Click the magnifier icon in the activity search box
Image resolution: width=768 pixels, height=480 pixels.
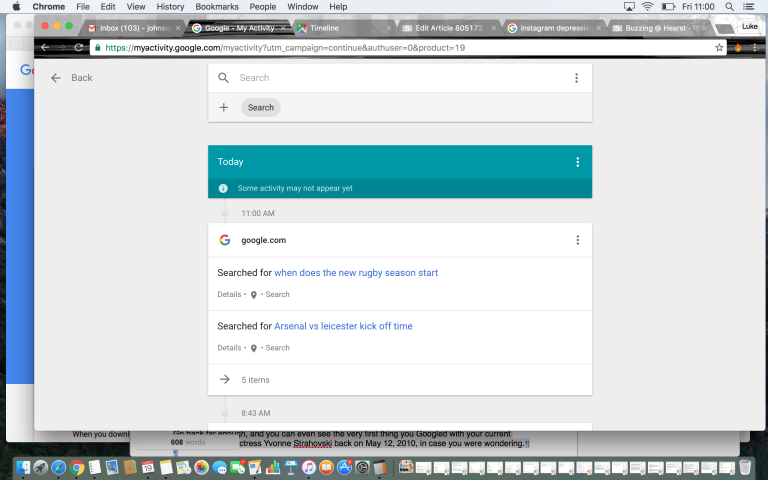click(223, 78)
